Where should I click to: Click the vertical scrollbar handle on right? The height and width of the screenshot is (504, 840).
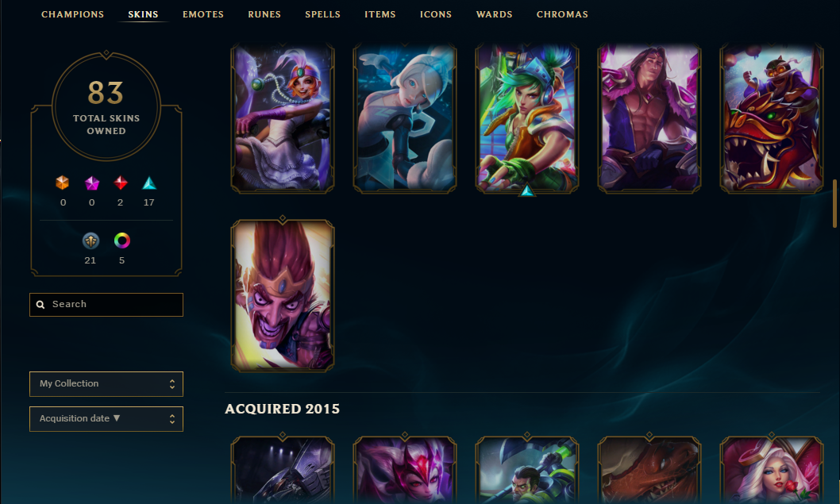point(834,204)
